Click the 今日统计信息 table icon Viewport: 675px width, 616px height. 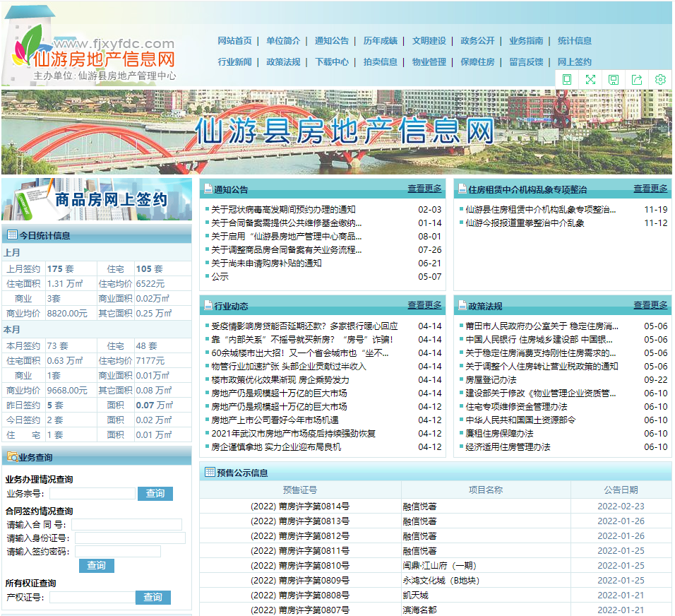pos(12,235)
